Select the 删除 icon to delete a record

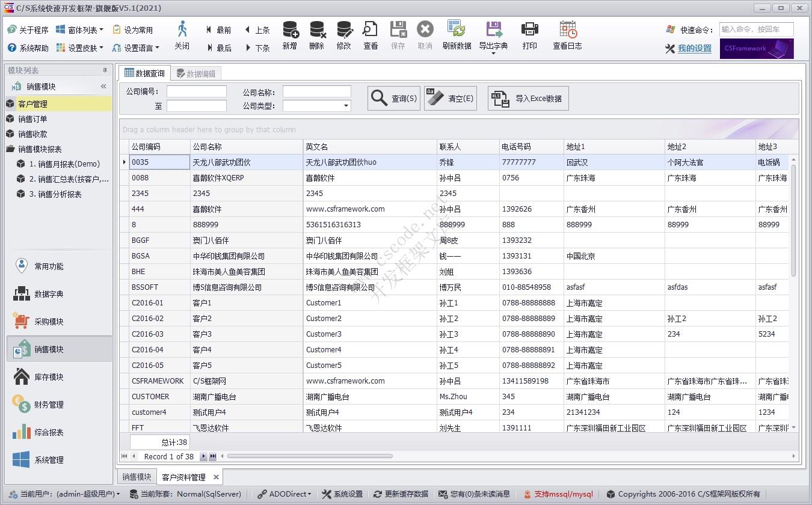click(x=316, y=36)
